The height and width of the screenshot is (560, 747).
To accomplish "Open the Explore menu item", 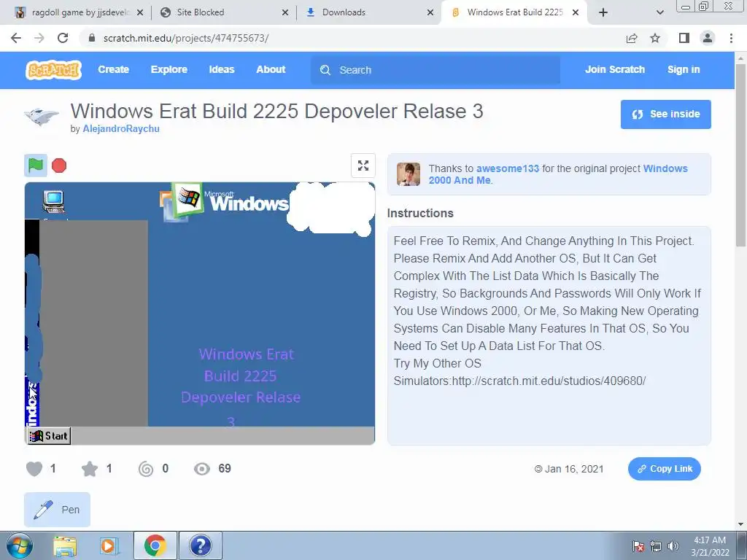I will [169, 69].
